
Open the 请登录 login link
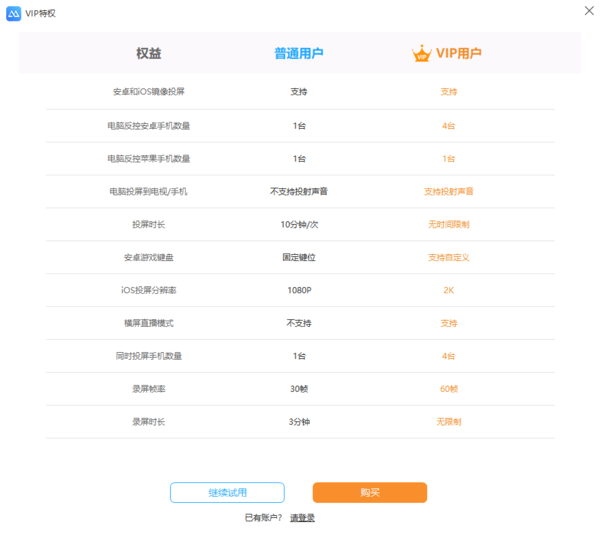point(302,517)
